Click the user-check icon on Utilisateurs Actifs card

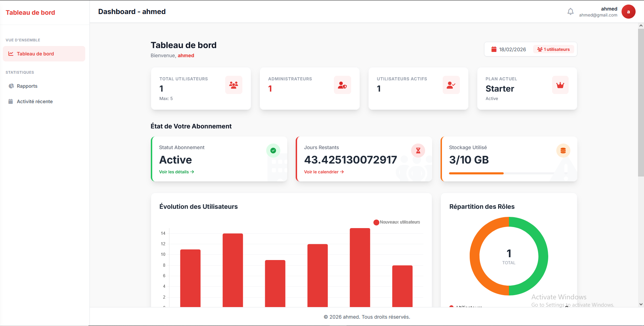click(x=451, y=85)
